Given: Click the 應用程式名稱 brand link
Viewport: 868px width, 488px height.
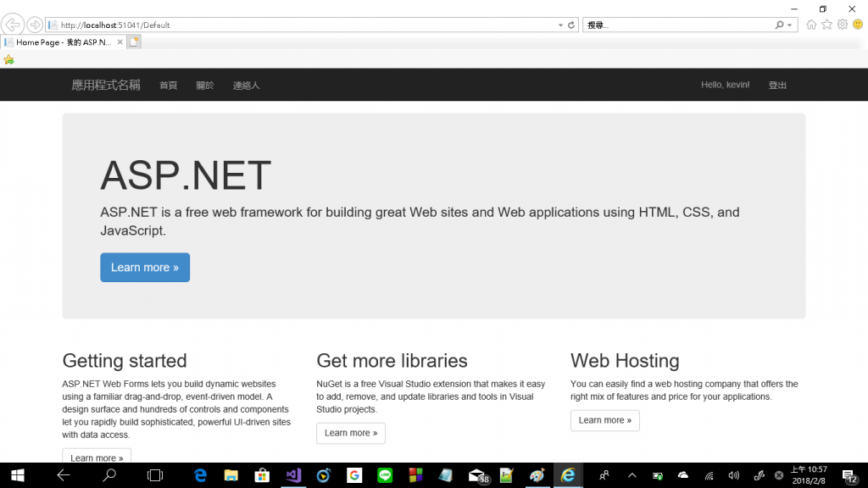Looking at the screenshot, I should (106, 86).
